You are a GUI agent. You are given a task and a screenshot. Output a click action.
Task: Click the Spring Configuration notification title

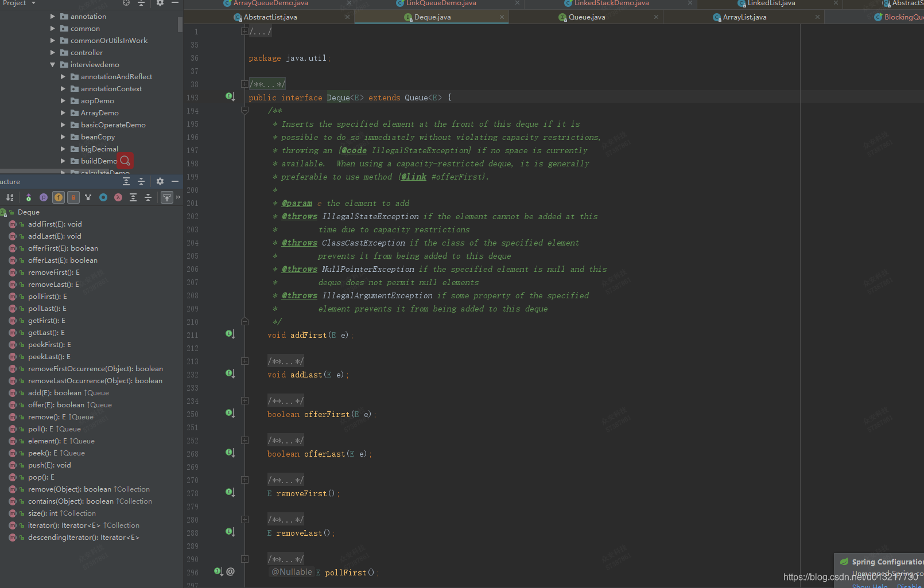click(x=887, y=562)
